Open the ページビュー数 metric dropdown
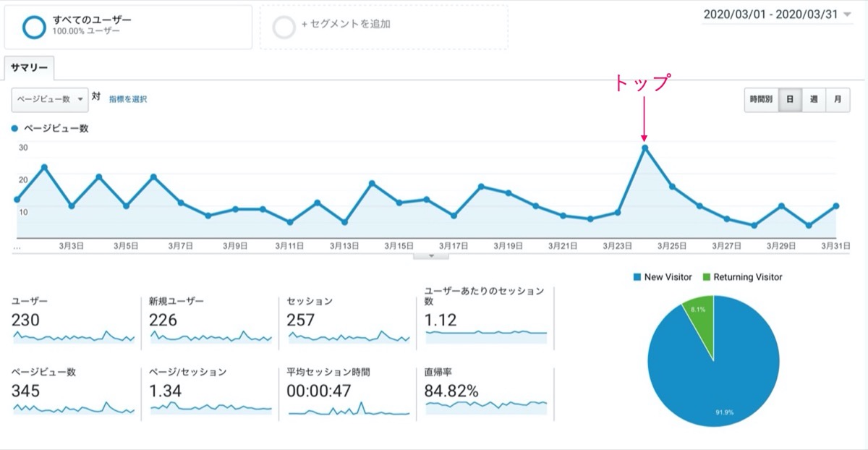This screenshot has width=868, height=450. click(50, 99)
